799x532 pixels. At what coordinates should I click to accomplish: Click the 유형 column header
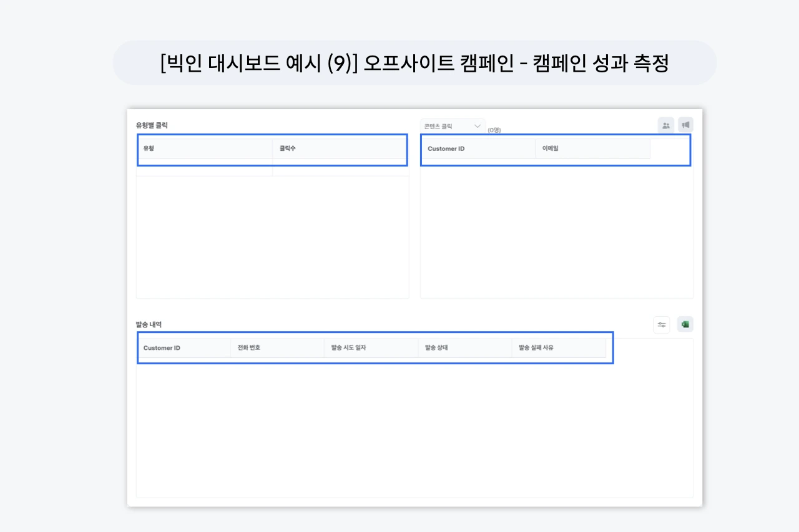[x=149, y=148]
